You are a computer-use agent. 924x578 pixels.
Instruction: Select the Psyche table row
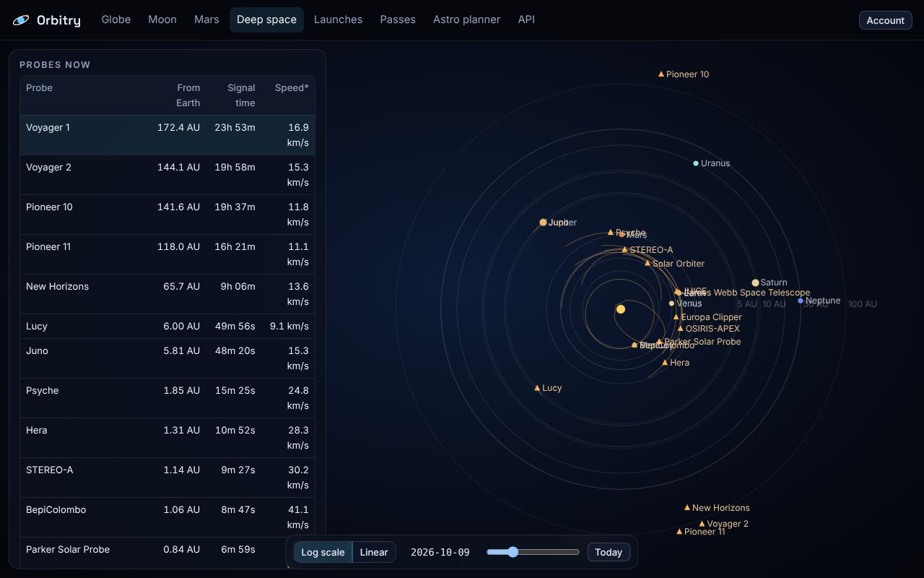click(x=167, y=398)
